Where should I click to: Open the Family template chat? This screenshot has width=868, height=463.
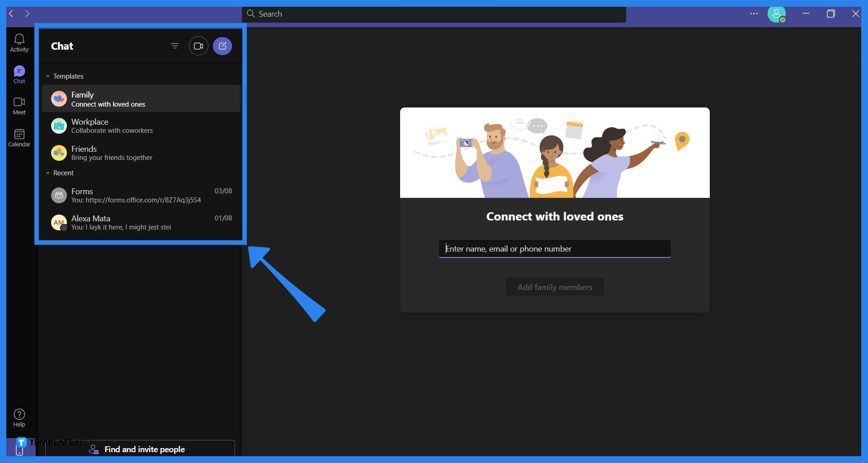tap(108, 98)
